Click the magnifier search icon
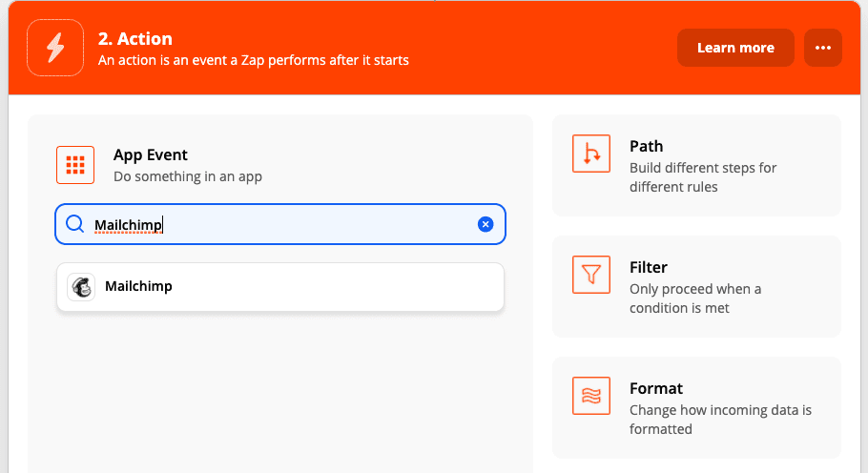 [75, 225]
